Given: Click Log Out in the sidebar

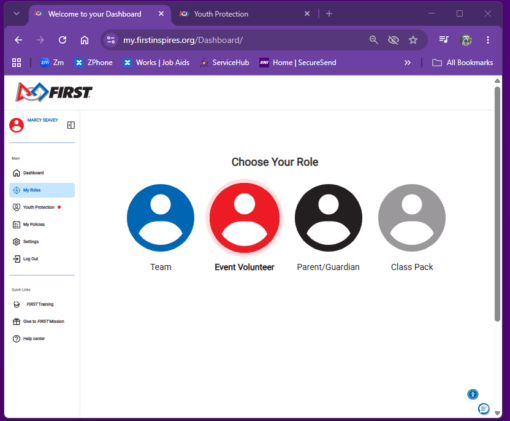Looking at the screenshot, I should pyautogui.click(x=42, y=259).
